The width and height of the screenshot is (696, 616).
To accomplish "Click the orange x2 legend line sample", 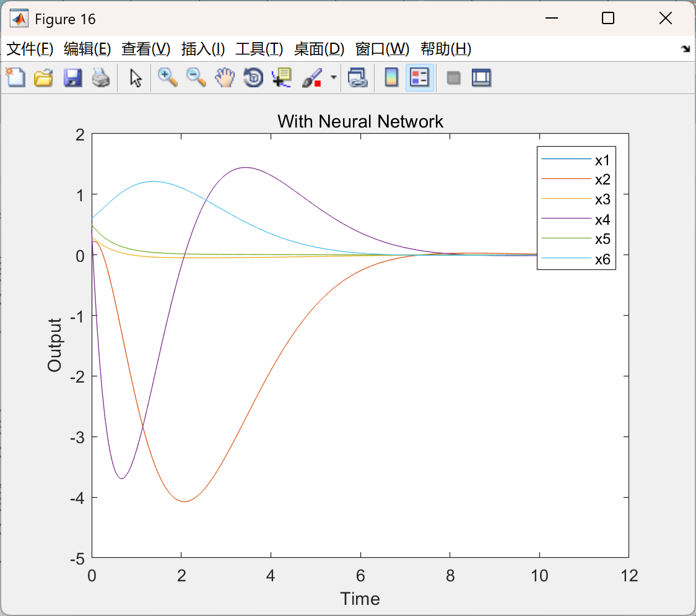I will click(x=567, y=178).
